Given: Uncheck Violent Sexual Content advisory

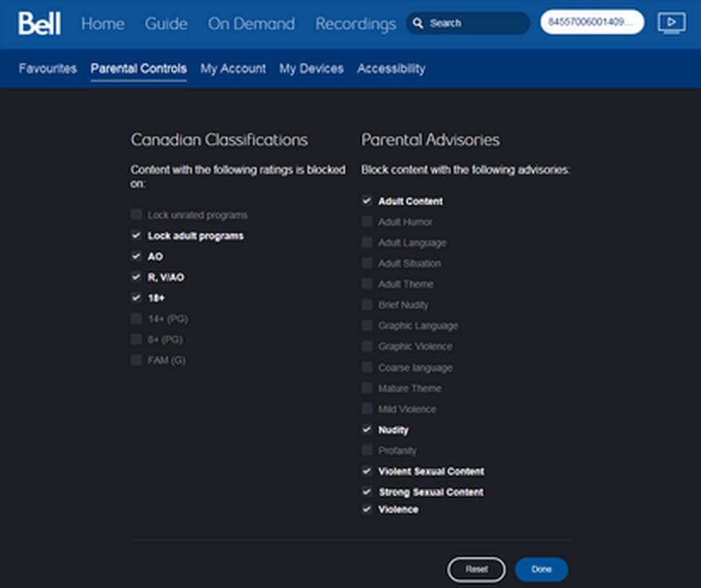Looking at the screenshot, I should tap(367, 471).
